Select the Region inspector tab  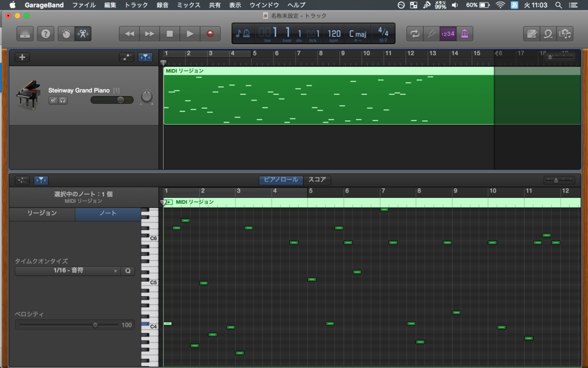tap(42, 213)
